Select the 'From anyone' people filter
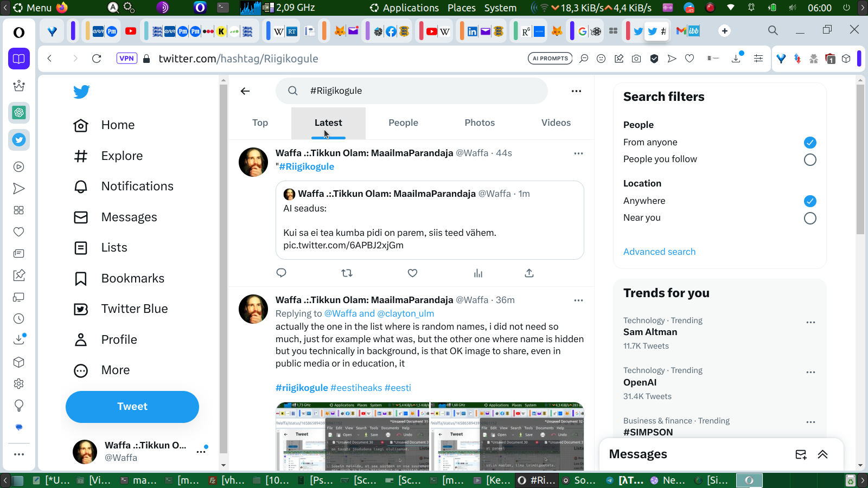This screenshot has height=488, width=868. click(810, 143)
